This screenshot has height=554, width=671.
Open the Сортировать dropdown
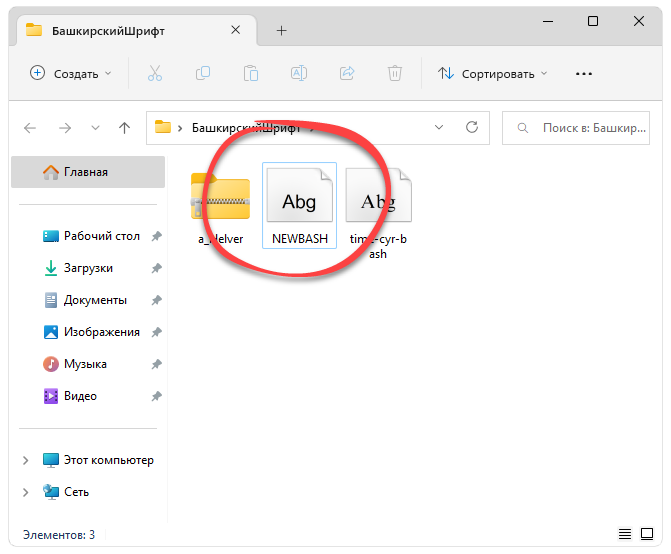point(493,74)
